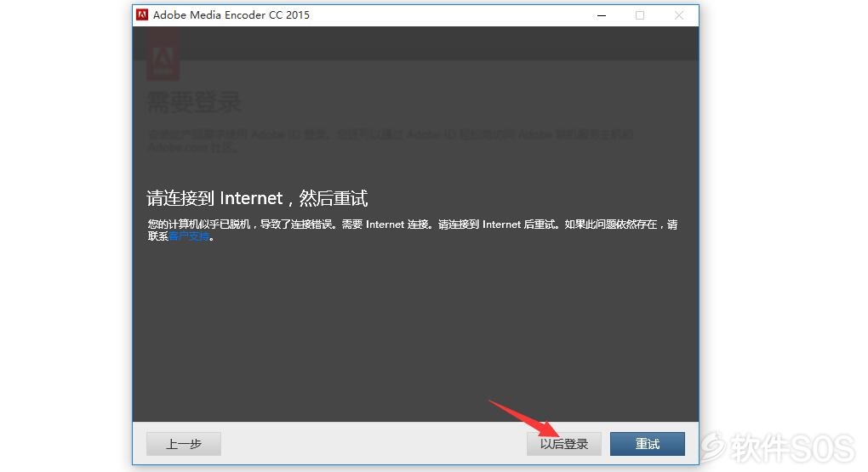868x472 pixels.
Task: Click the 重试 (retry) button
Action: (647, 444)
